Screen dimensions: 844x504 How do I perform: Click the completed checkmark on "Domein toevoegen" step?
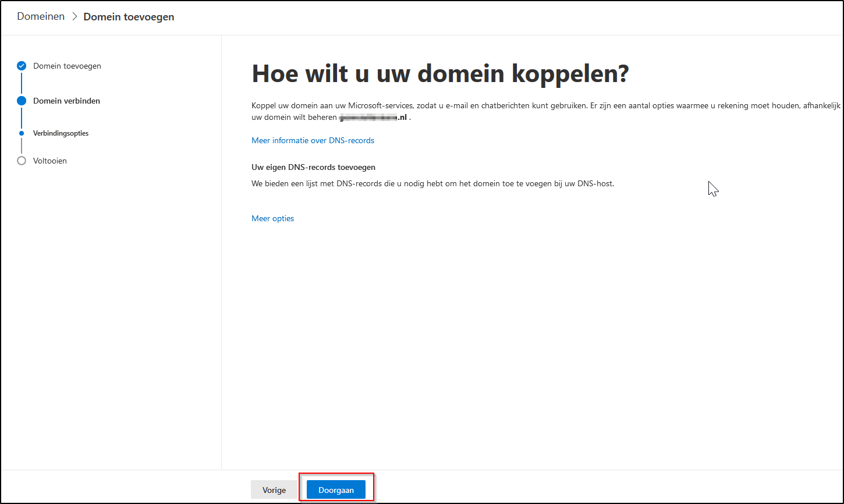pos(22,65)
